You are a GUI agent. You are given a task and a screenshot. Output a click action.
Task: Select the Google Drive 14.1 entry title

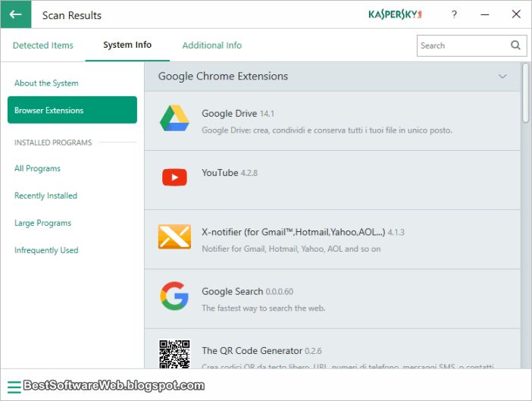tap(238, 113)
